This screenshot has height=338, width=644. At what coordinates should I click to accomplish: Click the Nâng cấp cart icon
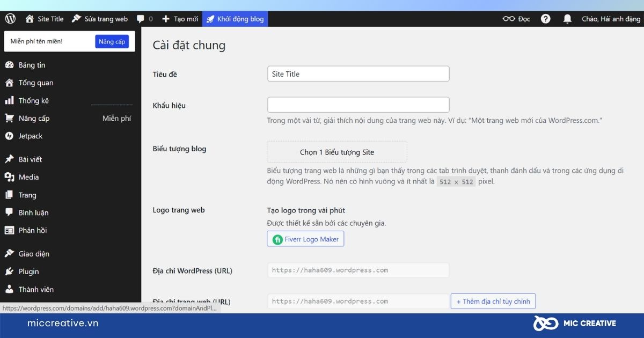pos(9,118)
